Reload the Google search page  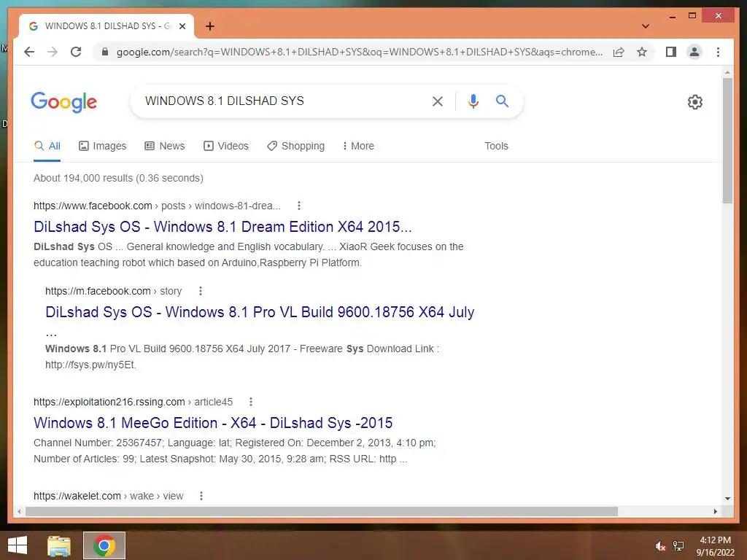click(x=76, y=52)
